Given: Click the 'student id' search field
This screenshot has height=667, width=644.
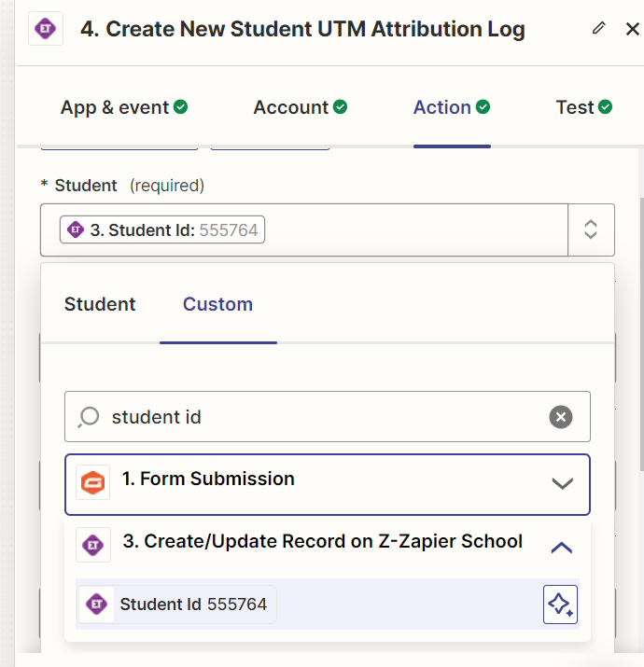Looking at the screenshot, I should (328, 416).
